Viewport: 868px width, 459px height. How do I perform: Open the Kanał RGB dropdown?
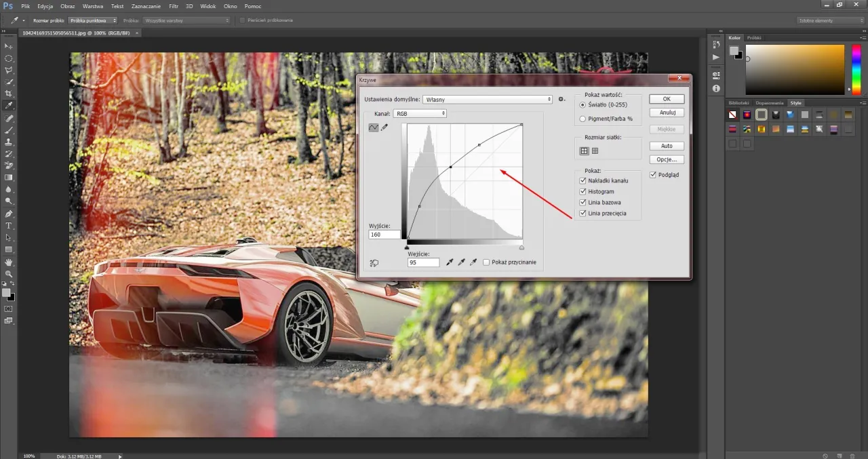click(x=419, y=113)
